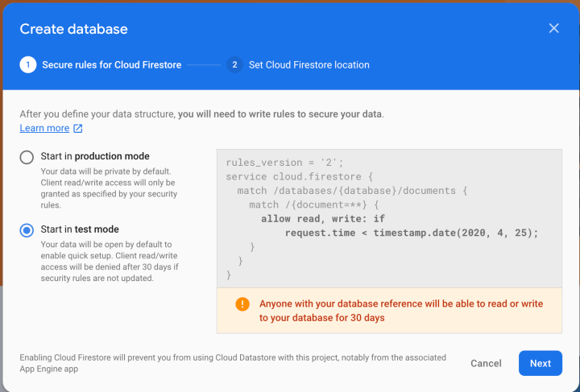Proceed with the Next button

540,363
